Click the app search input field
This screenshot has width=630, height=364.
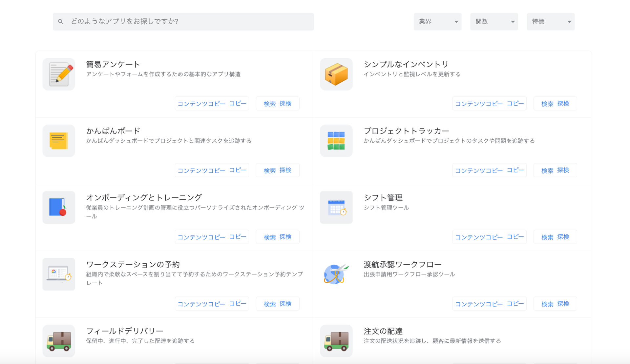[x=183, y=21]
